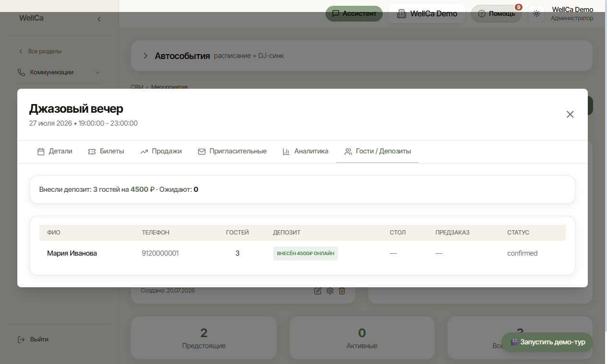Image resolution: width=607 pixels, height=364 pixels.
Task: Click the CRM breadcrumb link
Action: (x=137, y=87)
